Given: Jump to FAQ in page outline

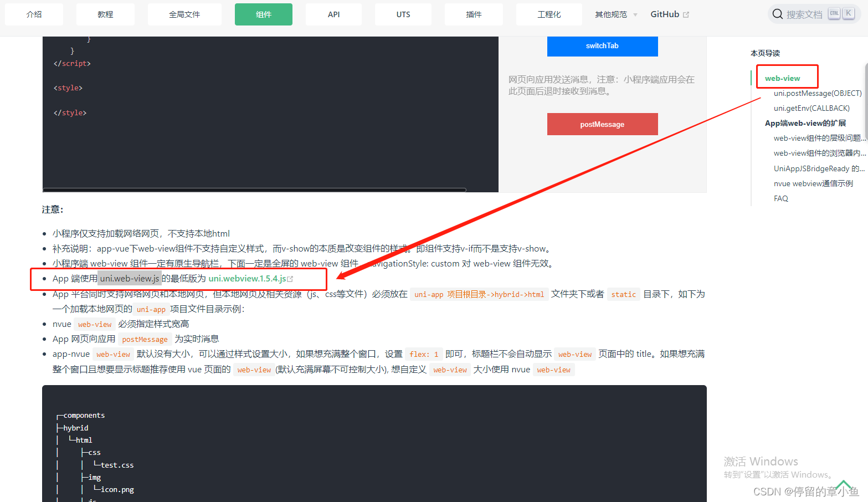Looking at the screenshot, I should (781, 198).
